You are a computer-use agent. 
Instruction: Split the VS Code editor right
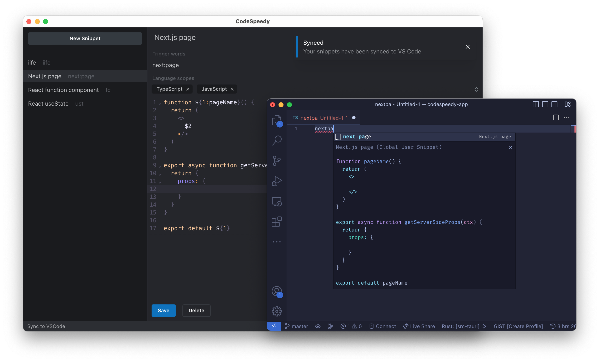(x=556, y=117)
